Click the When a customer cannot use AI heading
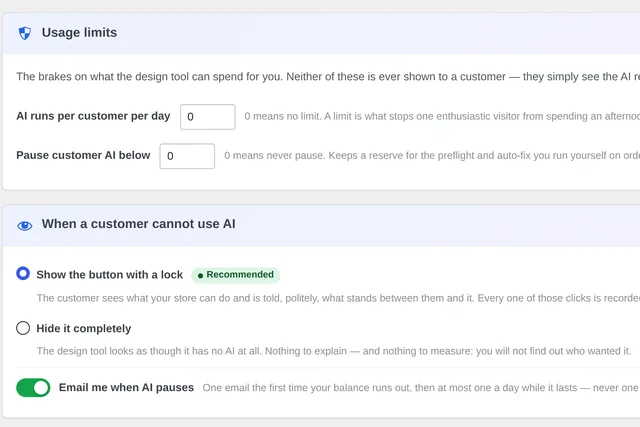Image resolution: width=640 pixels, height=427 pixels. (x=138, y=224)
